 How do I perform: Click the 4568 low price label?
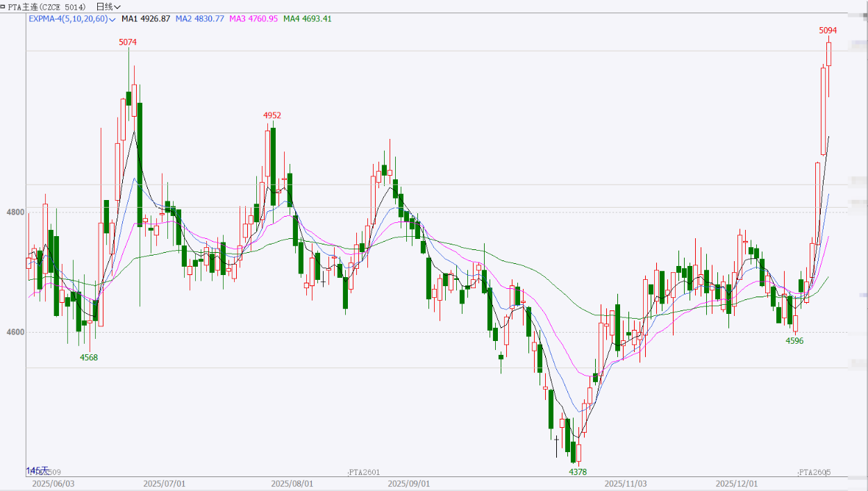pos(89,358)
